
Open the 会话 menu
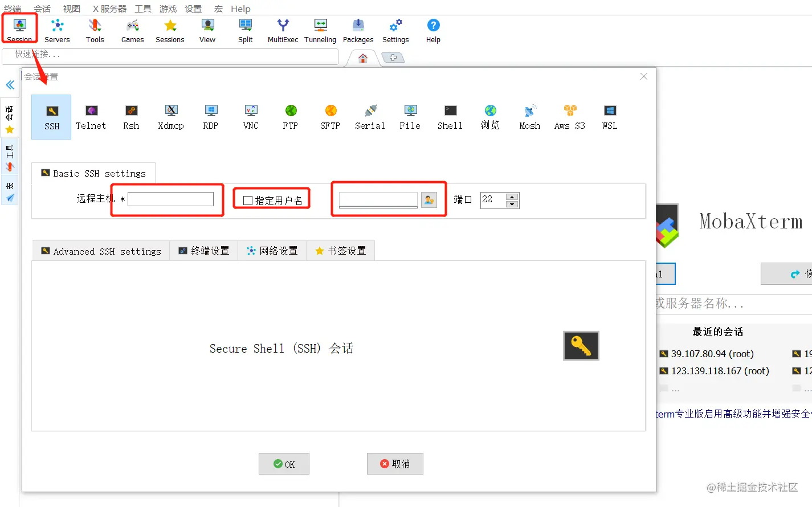coord(42,9)
